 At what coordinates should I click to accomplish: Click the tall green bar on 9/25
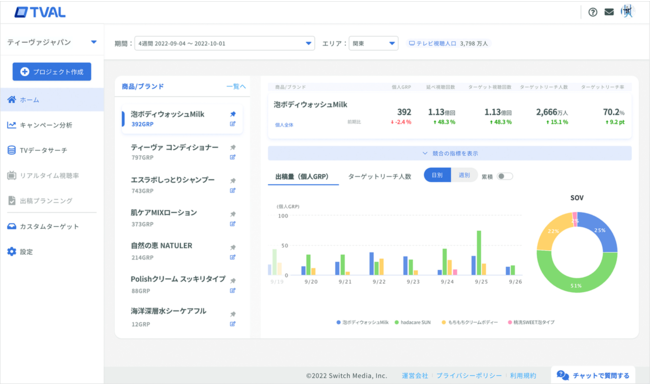479,253
